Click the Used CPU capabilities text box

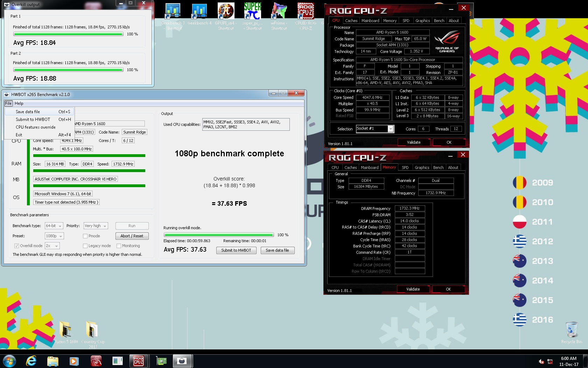tap(246, 124)
